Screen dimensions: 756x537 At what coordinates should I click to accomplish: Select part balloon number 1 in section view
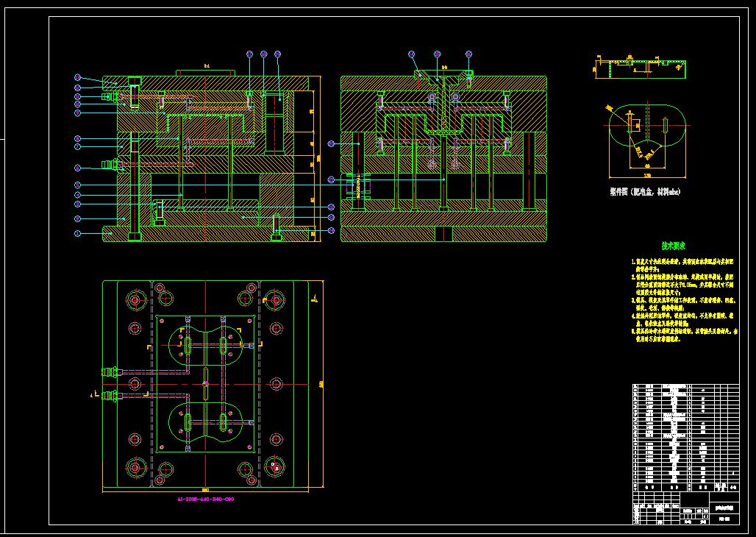(76, 233)
